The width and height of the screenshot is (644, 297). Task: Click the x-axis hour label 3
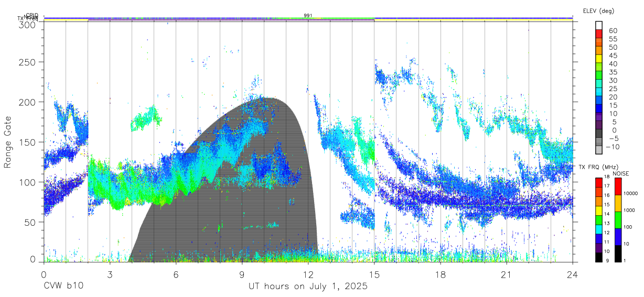110,274
